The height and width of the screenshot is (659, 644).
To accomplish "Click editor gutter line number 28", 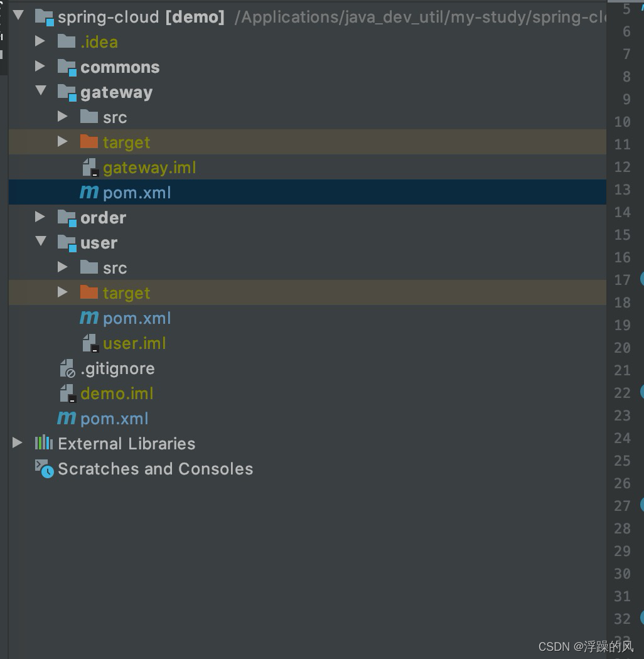I will (622, 528).
